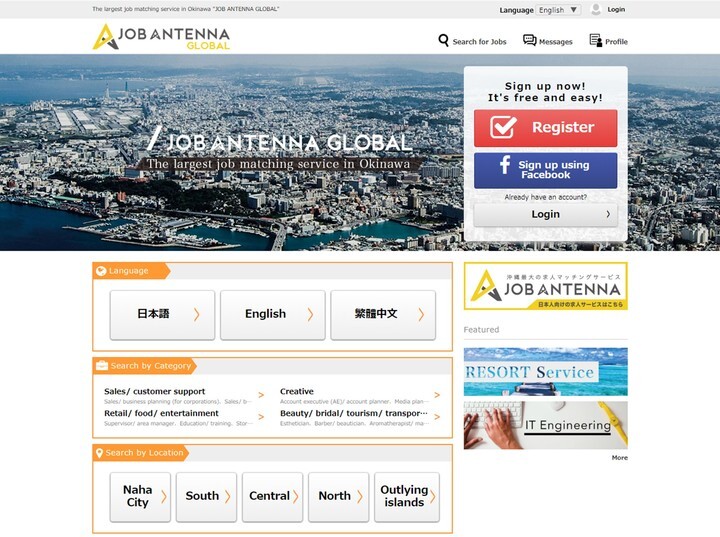Open the Language dropdown at top
Screen dimensions: 720x537
[558, 10]
